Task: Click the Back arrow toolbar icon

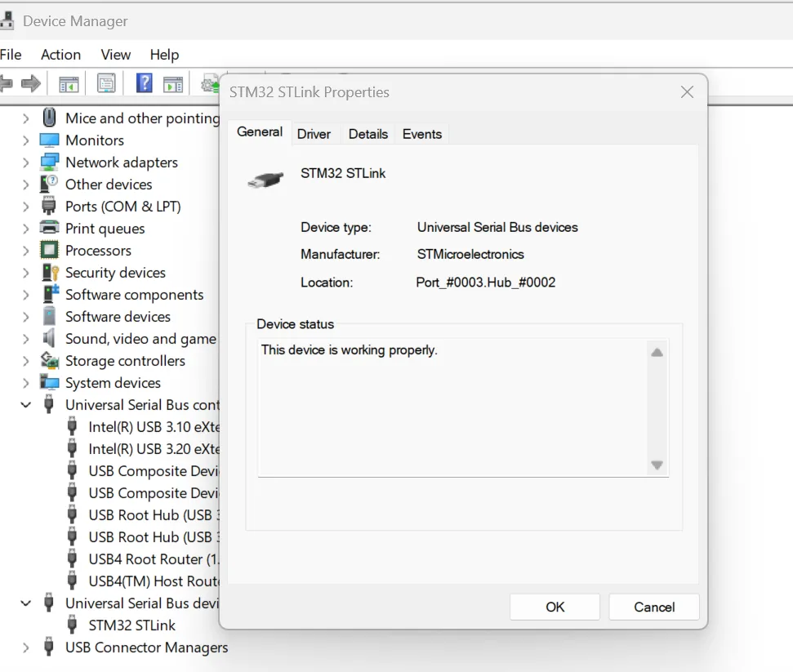Action: point(6,83)
